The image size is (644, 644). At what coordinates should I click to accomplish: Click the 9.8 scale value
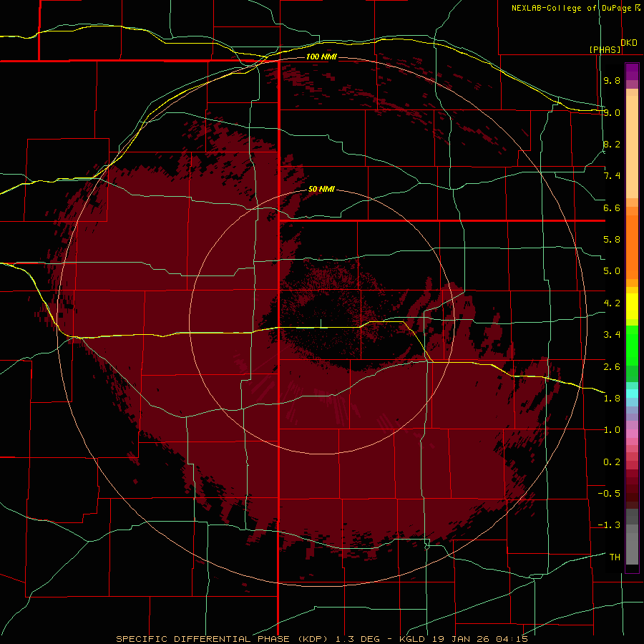click(x=612, y=80)
